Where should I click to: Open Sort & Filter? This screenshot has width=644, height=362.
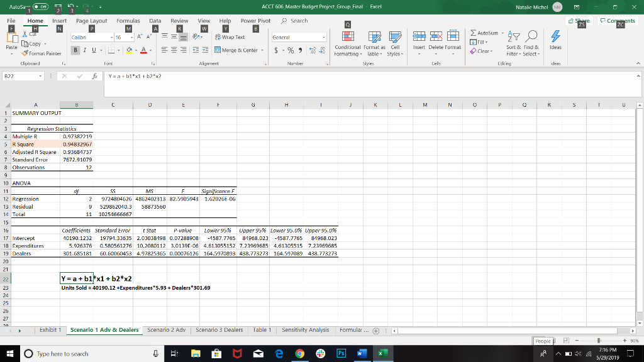(x=513, y=43)
